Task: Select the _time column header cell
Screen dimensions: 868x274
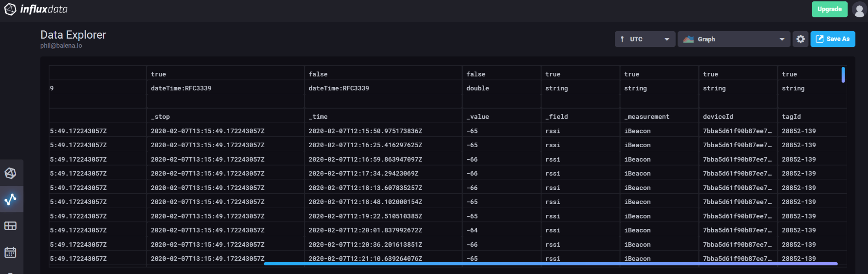Action: [x=318, y=117]
